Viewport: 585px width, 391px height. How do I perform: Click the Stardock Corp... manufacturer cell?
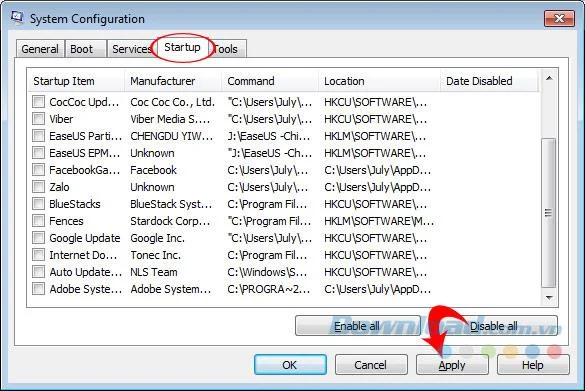coord(170,221)
